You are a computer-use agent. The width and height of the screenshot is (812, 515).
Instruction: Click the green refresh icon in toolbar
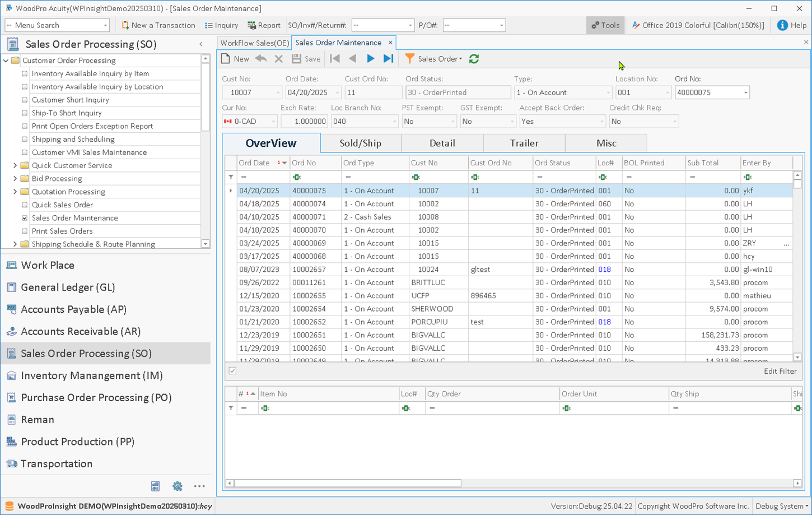point(474,59)
